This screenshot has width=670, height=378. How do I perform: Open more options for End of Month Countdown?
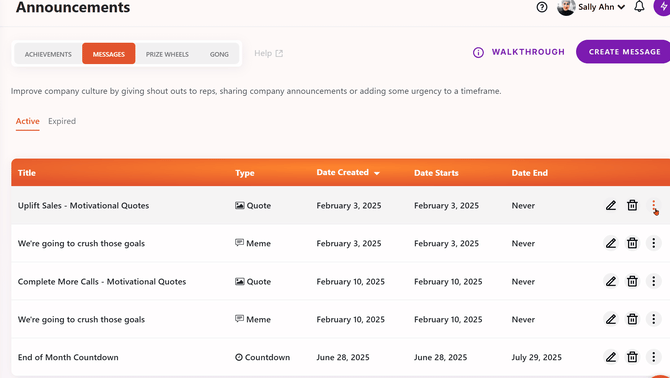tap(653, 357)
